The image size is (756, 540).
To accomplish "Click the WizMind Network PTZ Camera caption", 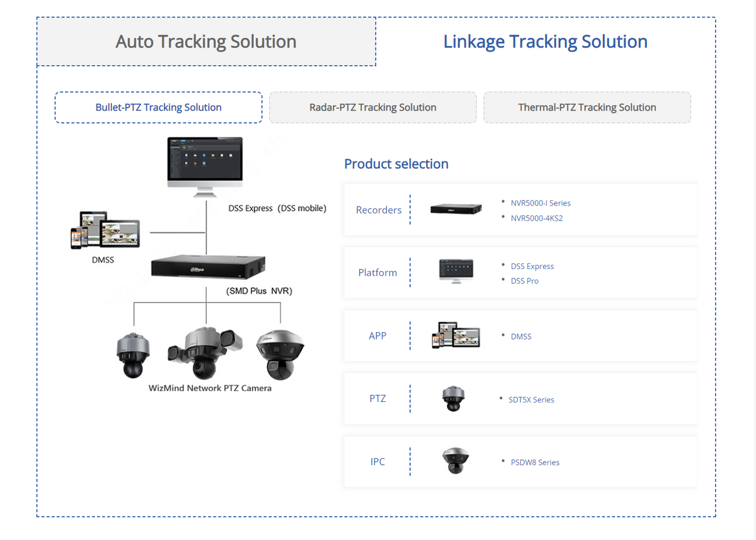I will pyautogui.click(x=210, y=388).
